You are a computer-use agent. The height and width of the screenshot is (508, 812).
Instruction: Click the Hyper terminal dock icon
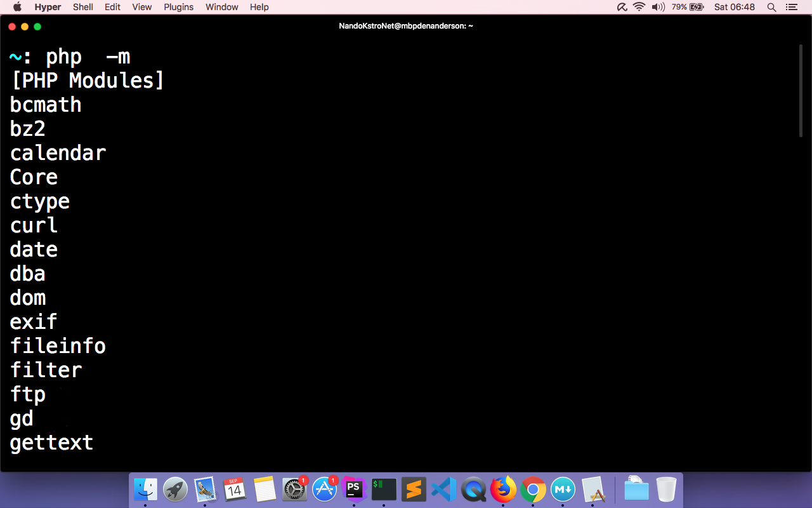(384, 490)
